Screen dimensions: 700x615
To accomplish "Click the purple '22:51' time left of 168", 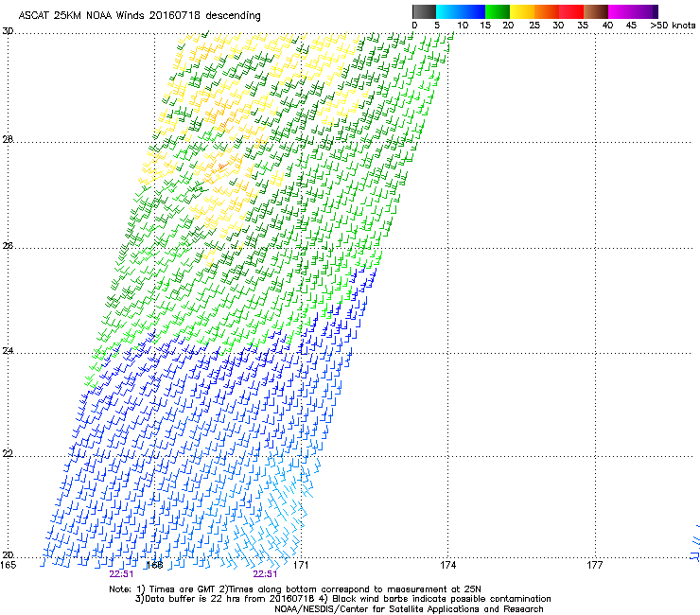I will 121,574.
